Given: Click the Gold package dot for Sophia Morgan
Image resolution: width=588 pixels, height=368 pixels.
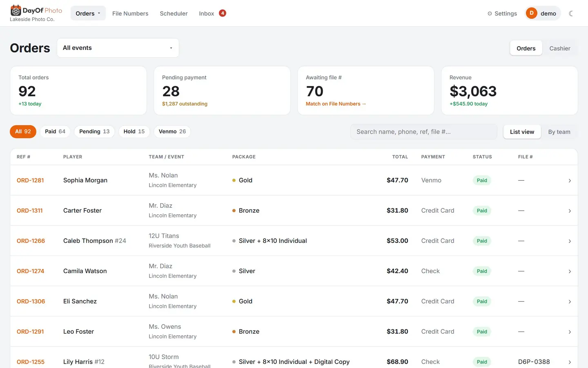Looking at the screenshot, I should click(234, 180).
